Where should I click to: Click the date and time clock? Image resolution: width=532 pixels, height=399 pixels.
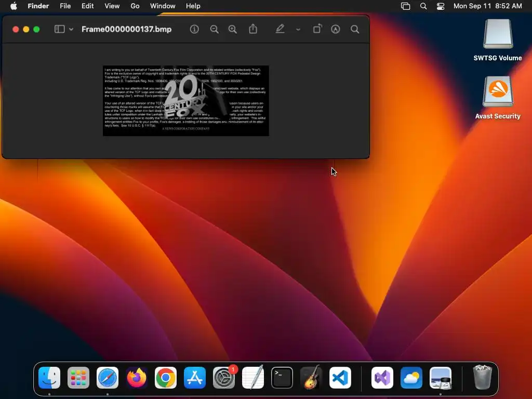point(487,6)
